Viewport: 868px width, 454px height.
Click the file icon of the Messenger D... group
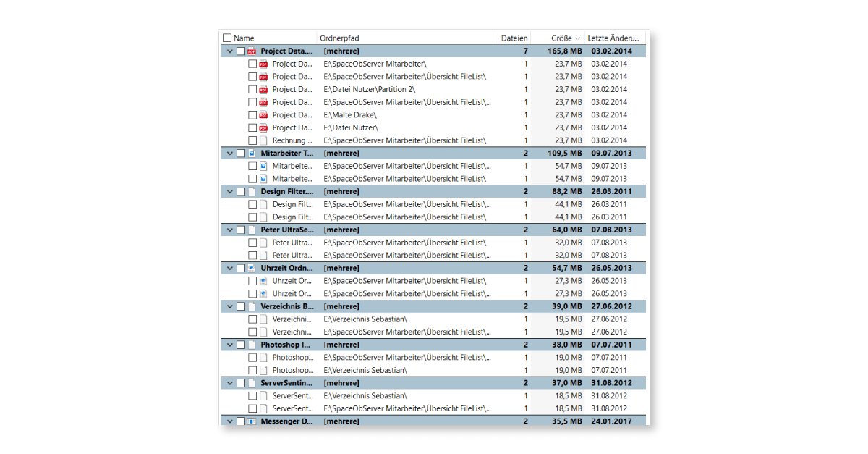[252, 421]
